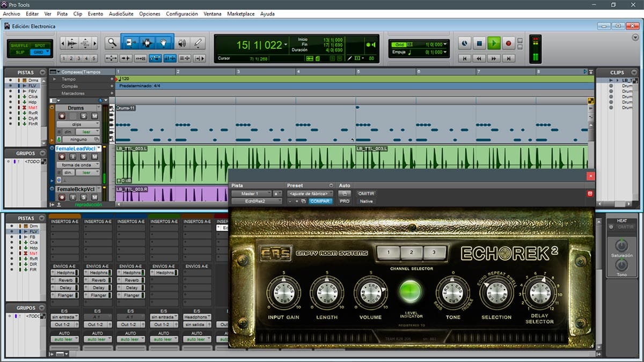Open the Pista menu
The image size is (644, 362).
[62, 13]
